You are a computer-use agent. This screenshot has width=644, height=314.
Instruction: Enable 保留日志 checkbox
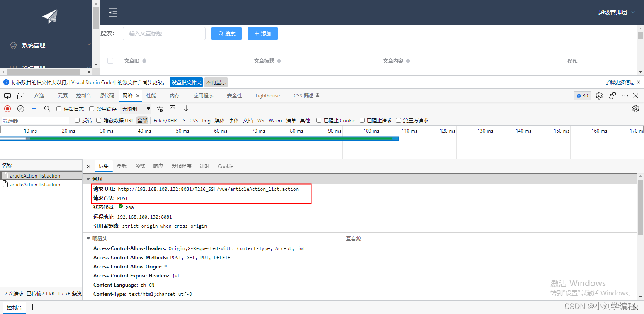click(x=59, y=109)
